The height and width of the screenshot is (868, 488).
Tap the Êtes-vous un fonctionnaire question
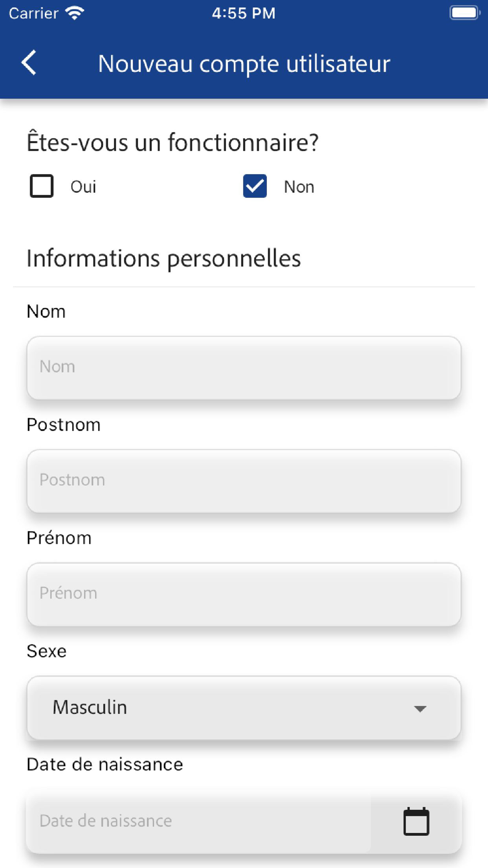point(172,143)
